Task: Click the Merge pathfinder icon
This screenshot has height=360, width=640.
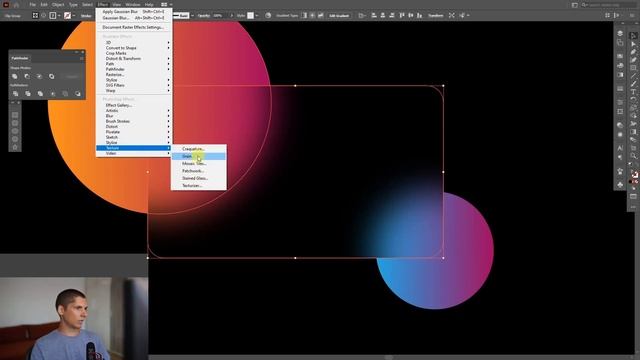Action: pos(40,94)
